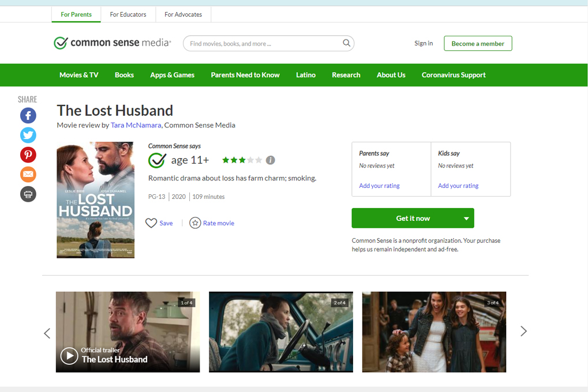This screenshot has width=588, height=392.
Task: Click the star Rate movie icon
Action: (195, 223)
